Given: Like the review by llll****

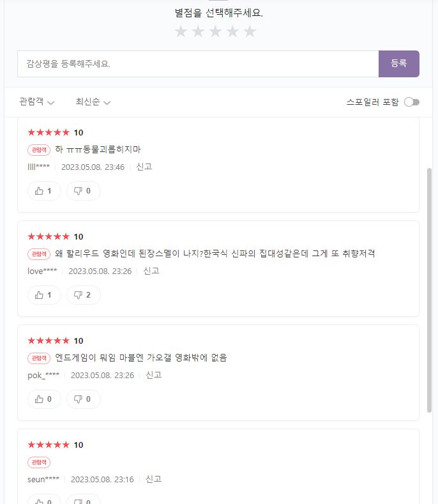Looking at the screenshot, I should coord(44,191).
